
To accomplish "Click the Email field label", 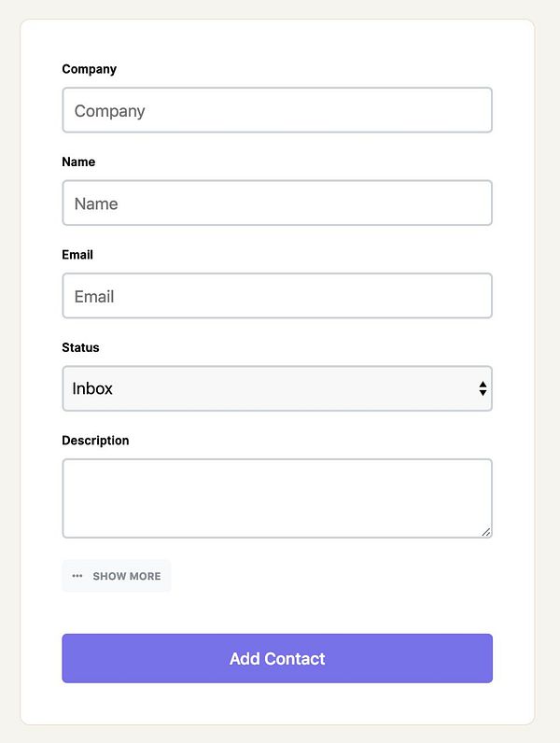I will click(77, 255).
